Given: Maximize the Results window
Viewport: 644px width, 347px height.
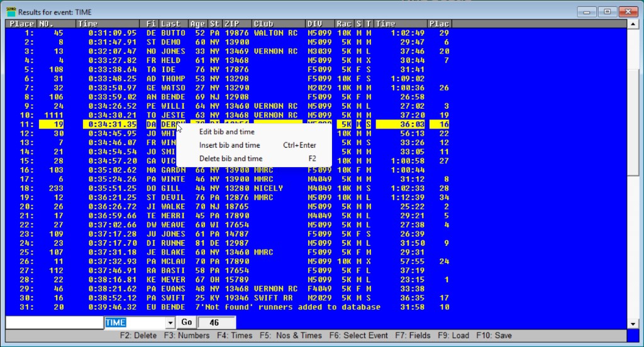Looking at the screenshot, I should 607,12.
